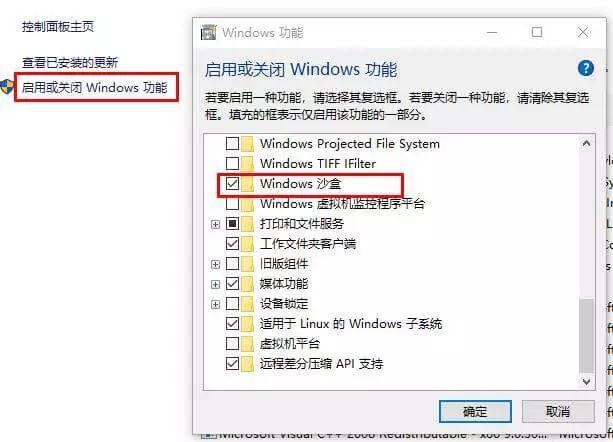The image size is (613, 442).
Task: Click the 取消 button
Action: tap(558, 412)
